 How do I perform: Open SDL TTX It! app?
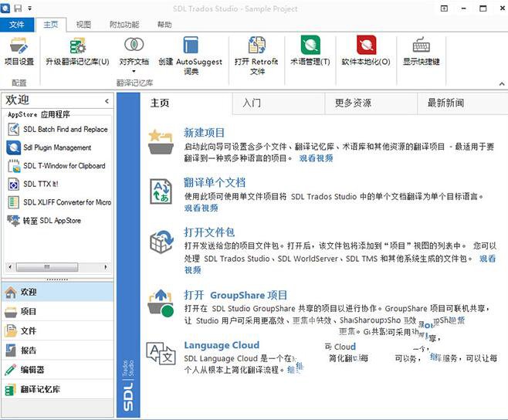[x=32, y=184]
